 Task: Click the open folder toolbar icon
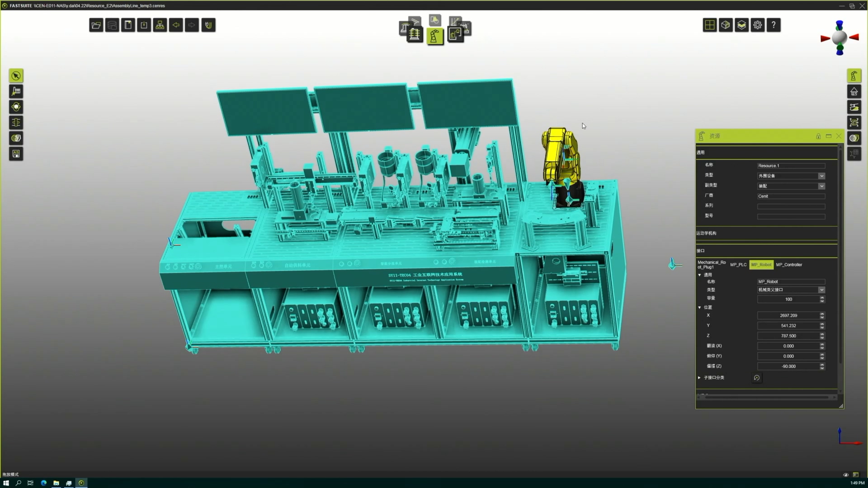(96, 25)
